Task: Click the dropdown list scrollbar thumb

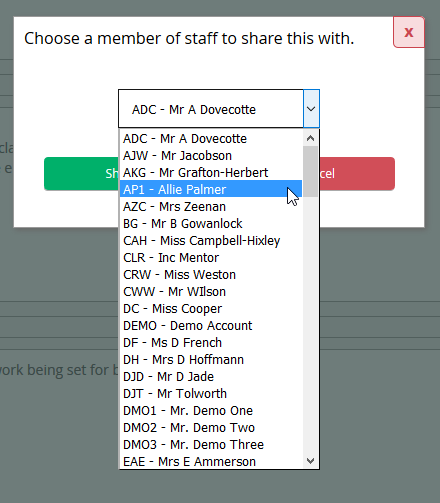Action: click(x=310, y=171)
